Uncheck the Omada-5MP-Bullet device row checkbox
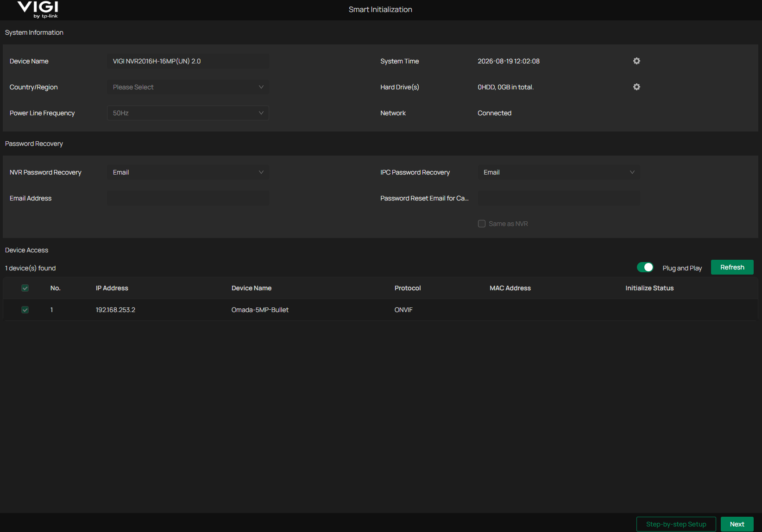The width and height of the screenshot is (762, 532). pos(25,310)
